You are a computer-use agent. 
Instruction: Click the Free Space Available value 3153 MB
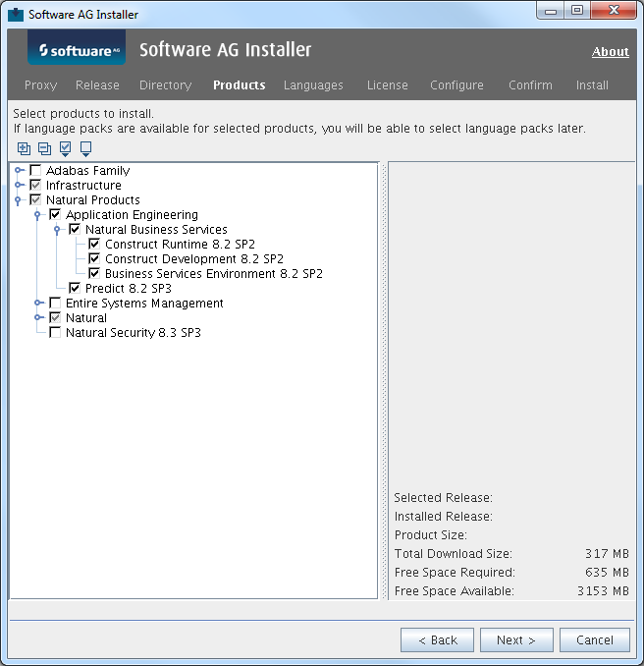(603, 591)
